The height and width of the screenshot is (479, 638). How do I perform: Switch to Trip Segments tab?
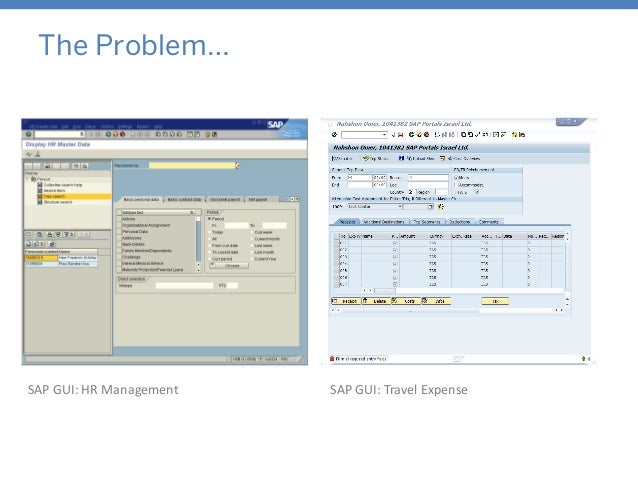click(x=426, y=222)
